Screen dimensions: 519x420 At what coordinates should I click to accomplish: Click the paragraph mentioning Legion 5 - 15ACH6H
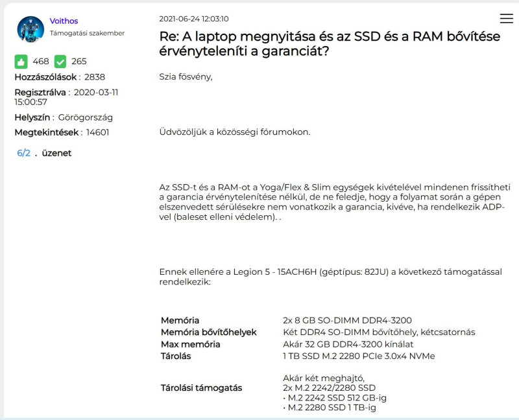pyautogui.click(x=330, y=277)
